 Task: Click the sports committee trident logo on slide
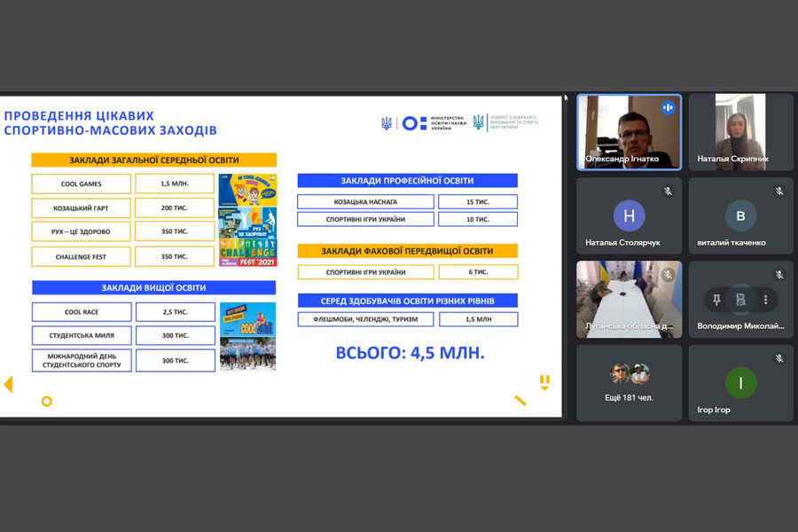[479, 122]
